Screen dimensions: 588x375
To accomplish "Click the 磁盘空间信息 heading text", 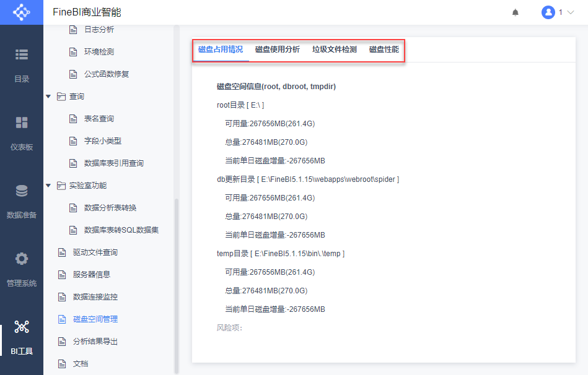I will [x=276, y=87].
